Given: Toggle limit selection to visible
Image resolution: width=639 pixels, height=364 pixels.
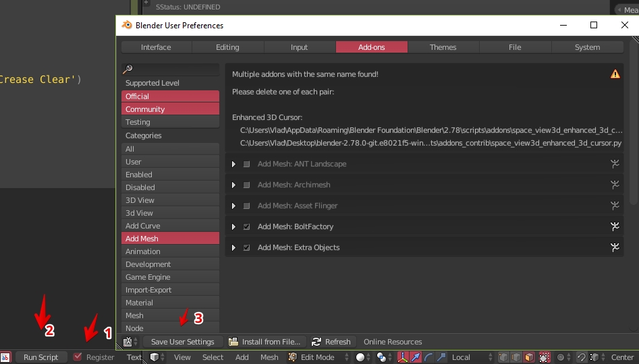Looking at the screenshot, I should click(545, 357).
